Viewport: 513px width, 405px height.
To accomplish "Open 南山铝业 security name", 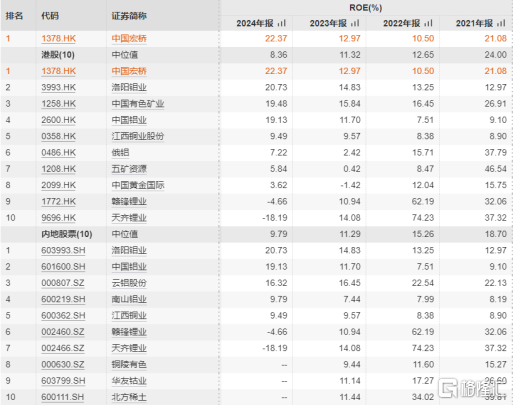I will [x=129, y=299].
